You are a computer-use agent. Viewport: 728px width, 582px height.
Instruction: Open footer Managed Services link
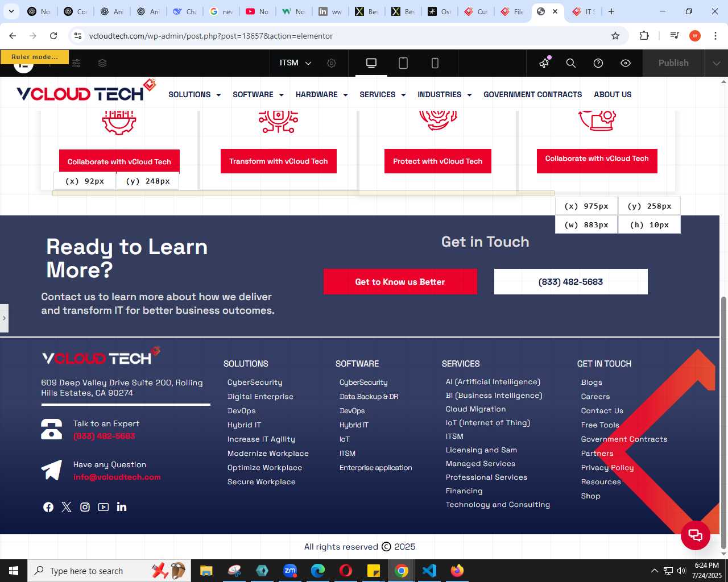pyautogui.click(x=481, y=464)
